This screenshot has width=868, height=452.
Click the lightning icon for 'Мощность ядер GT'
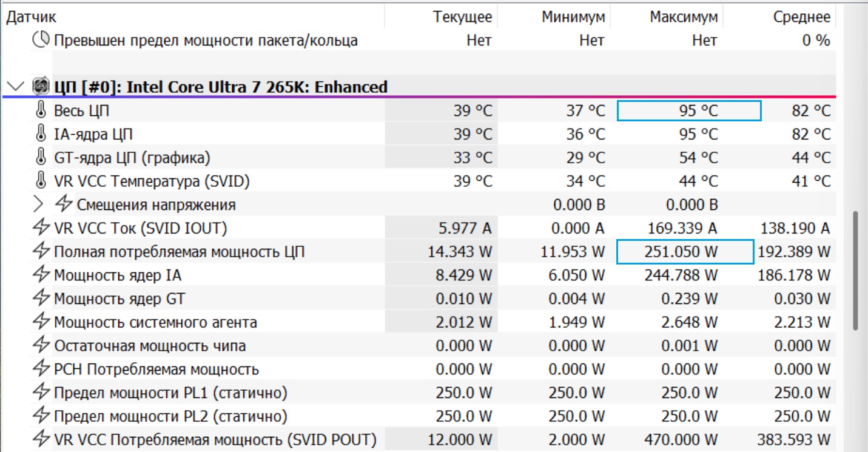tap(41, 299)
